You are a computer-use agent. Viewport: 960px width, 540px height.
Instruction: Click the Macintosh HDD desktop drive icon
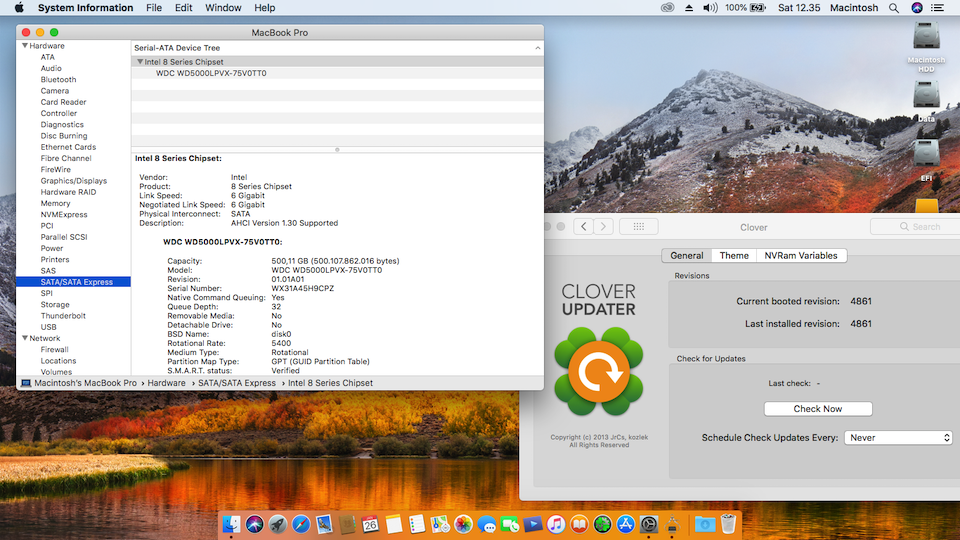click(x=926, y=38)
